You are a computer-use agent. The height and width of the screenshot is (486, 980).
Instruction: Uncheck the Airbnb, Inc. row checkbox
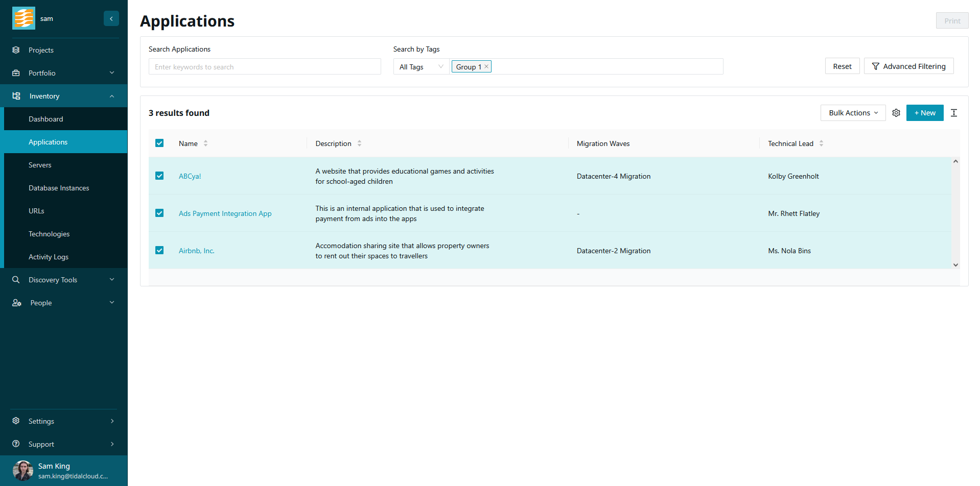pos(159,250)
